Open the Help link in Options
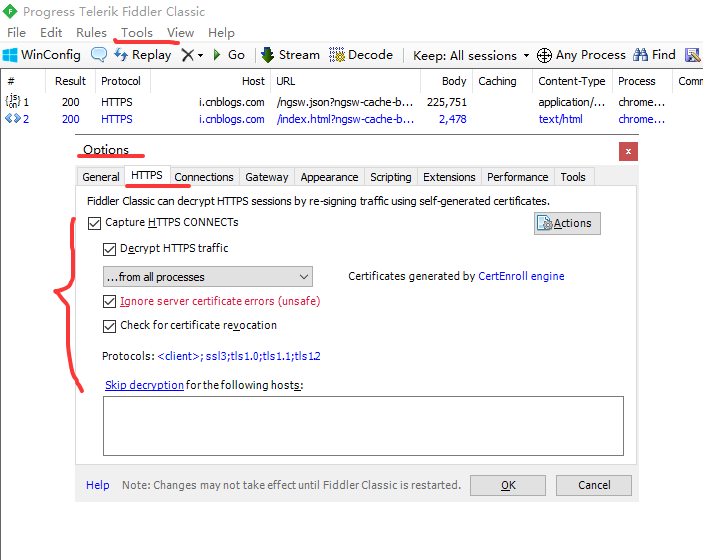 (x=98, y=485)
